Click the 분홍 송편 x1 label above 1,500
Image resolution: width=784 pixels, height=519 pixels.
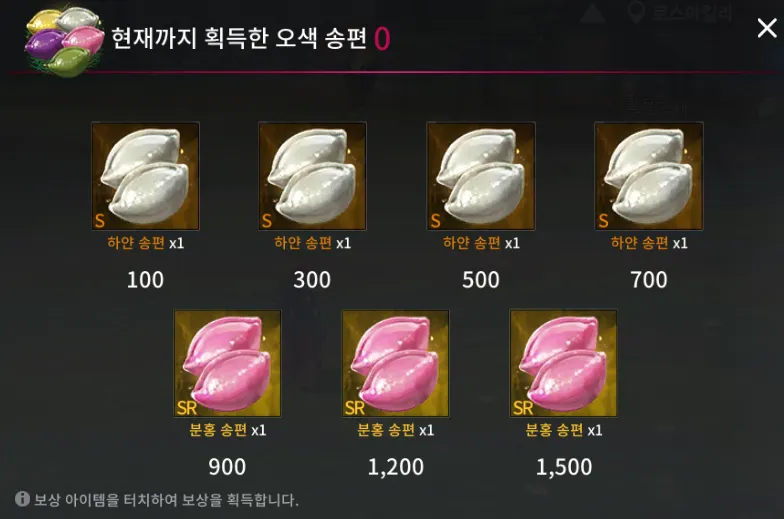coord(564,430)
